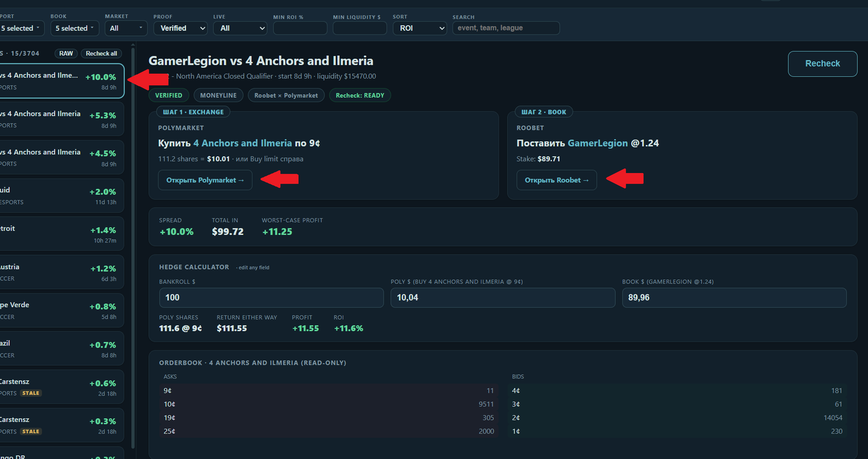Click the opportunities list scrollbar
868x459 pixels.
[133, 248]
